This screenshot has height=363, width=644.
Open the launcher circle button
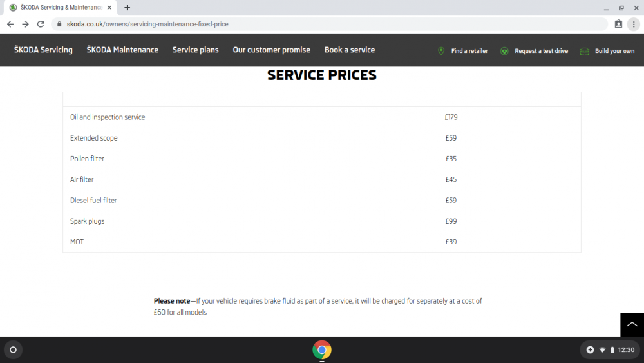(13, 350)
